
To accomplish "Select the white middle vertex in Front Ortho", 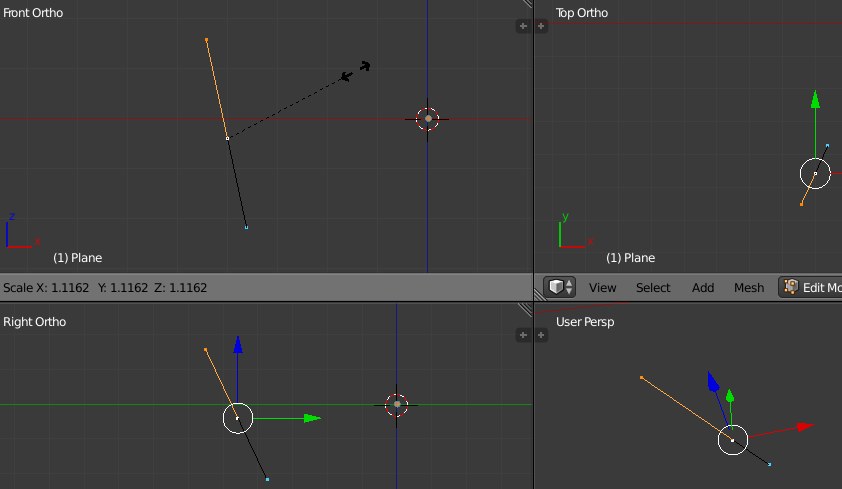I will point(228,138).
